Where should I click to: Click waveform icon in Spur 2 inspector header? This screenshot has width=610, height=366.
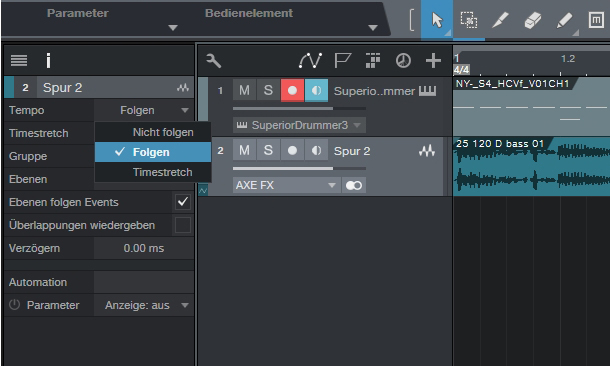pos(183,88)
